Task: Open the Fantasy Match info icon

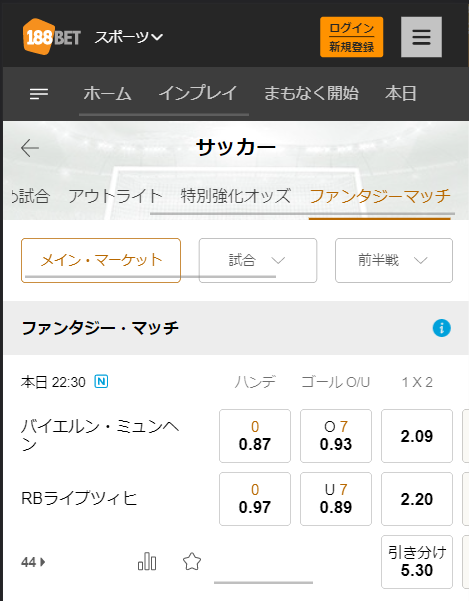Action: 441,328
